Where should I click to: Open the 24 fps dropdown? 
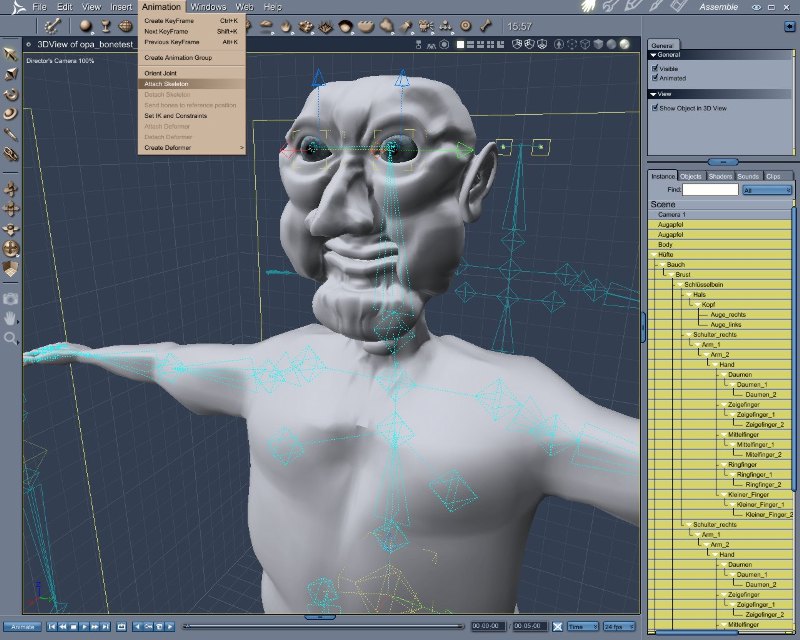point(619,626)
